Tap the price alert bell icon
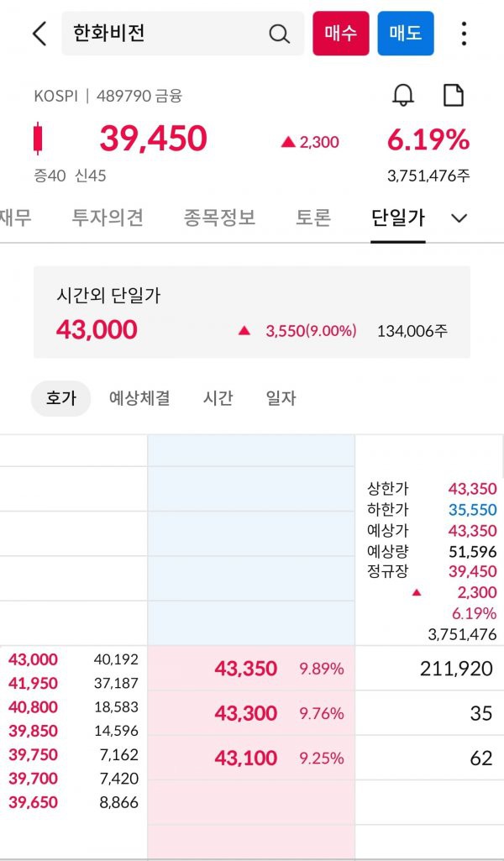 tap(403, 96)
